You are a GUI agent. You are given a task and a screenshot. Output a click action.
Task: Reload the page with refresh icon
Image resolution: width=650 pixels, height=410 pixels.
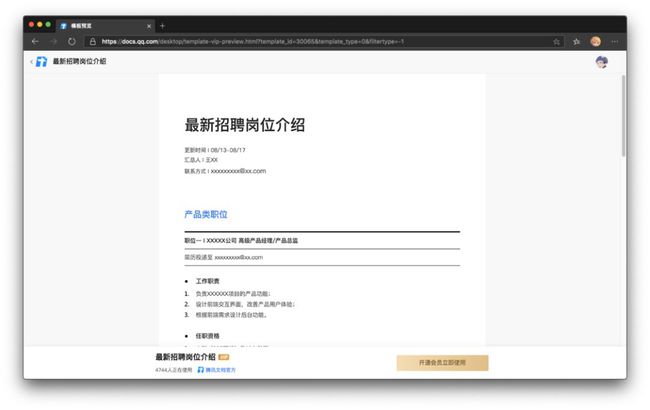pyautogui.click(x=72, y=41)
